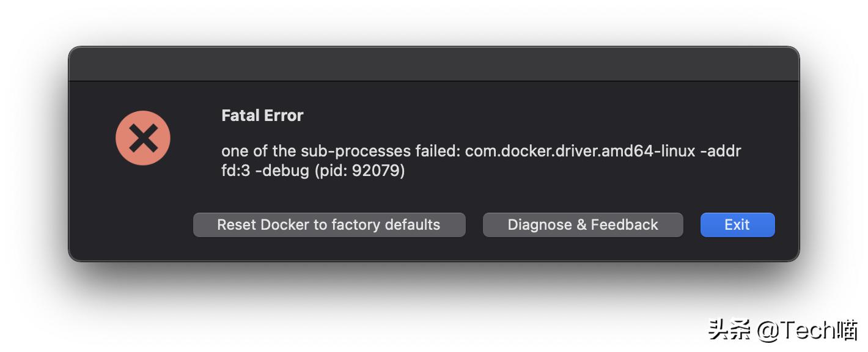Click the word 'Docker' on Reset button
This screenshot has height=352, width=868.
tap(285, 225)
